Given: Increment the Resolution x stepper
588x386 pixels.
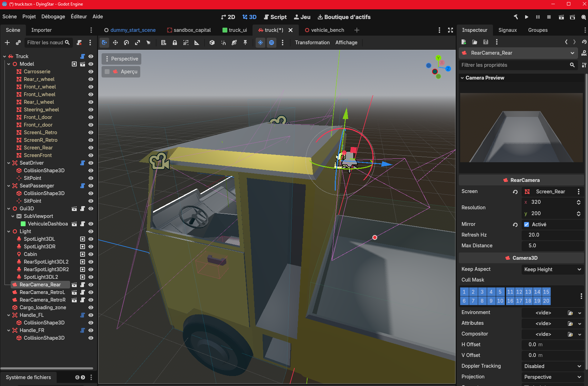Looking at the screenshot, I should [x=579, y=201].
